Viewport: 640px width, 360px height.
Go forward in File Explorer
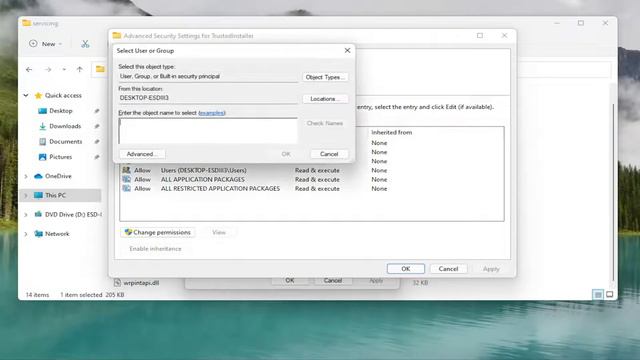coord(48,69)
